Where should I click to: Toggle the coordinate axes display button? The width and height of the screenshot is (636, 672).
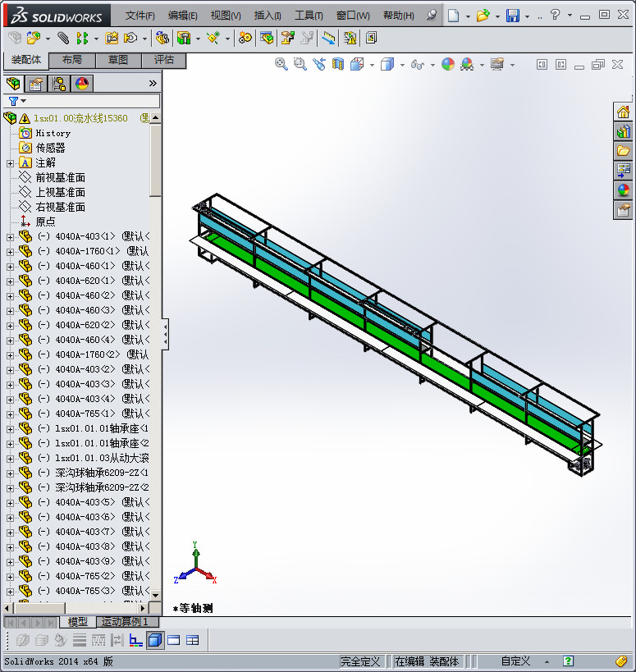[136, 640]
